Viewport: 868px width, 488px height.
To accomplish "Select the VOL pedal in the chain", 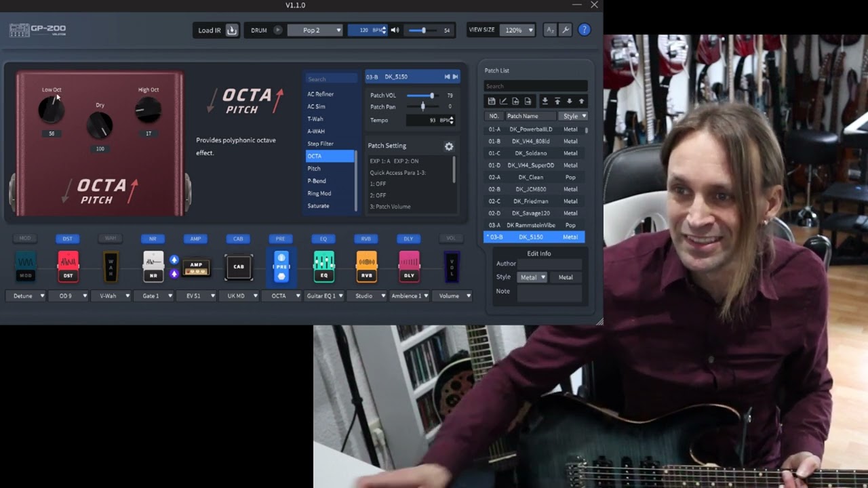I will point(451,267).
